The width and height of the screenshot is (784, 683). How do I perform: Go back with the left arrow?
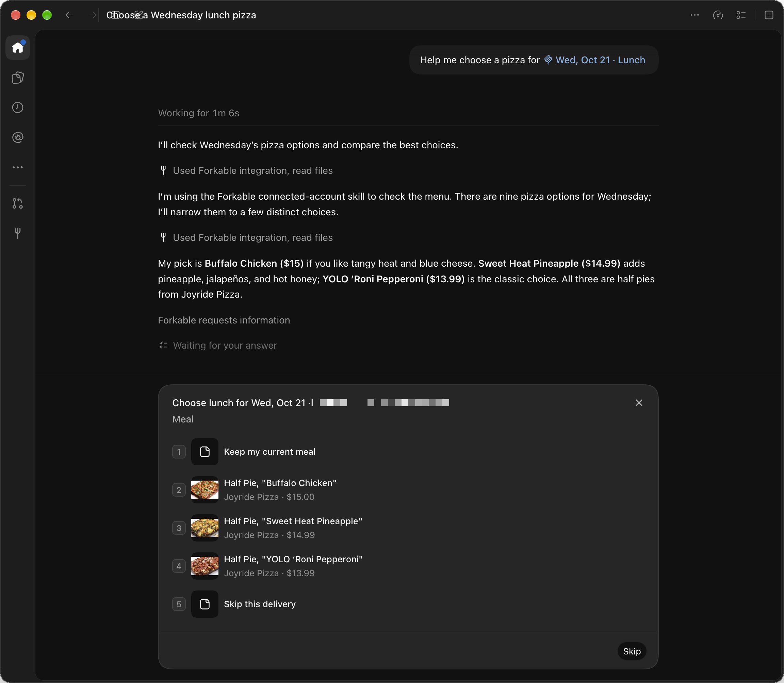coord(69,15)
